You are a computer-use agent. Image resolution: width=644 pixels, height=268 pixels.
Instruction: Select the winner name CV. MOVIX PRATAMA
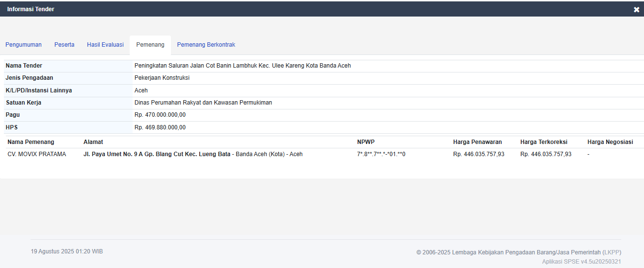(x=37, y=154)
